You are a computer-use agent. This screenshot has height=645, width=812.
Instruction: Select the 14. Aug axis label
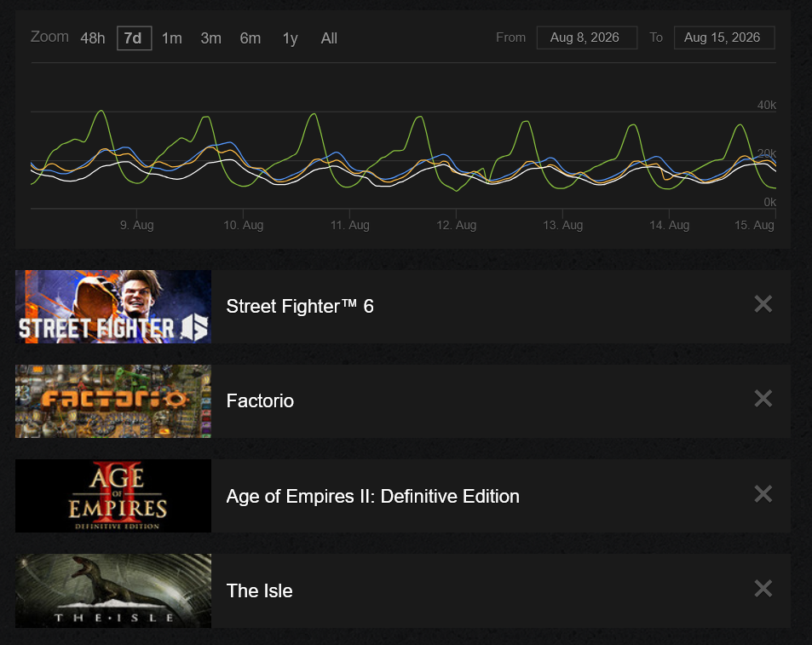(670, 225)
